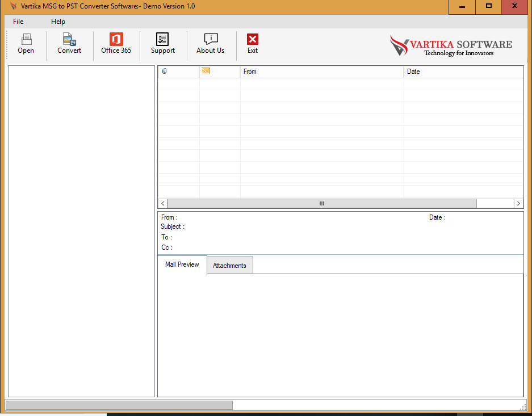
Task: Maximize the converter window
Action: click(489, 7)
